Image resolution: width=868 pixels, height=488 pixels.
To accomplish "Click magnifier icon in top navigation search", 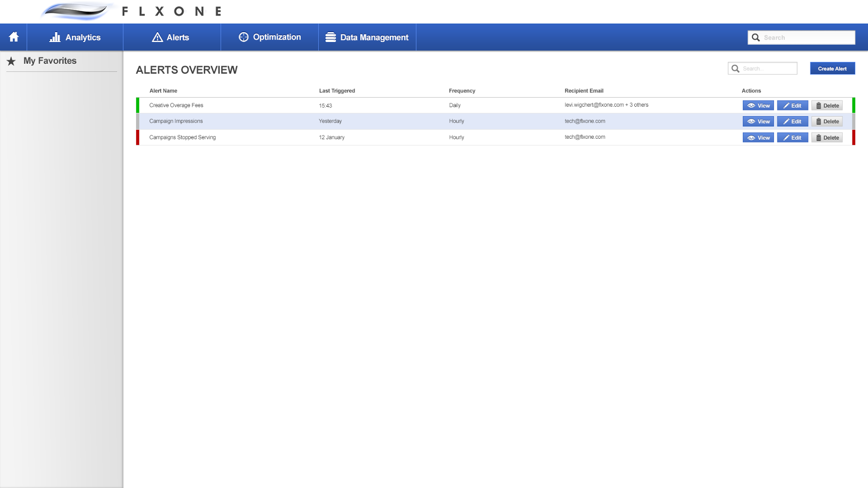I will 756,38.
